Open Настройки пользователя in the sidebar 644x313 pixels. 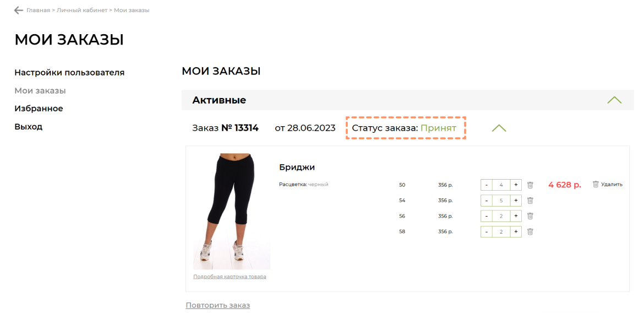pos(69,73)
